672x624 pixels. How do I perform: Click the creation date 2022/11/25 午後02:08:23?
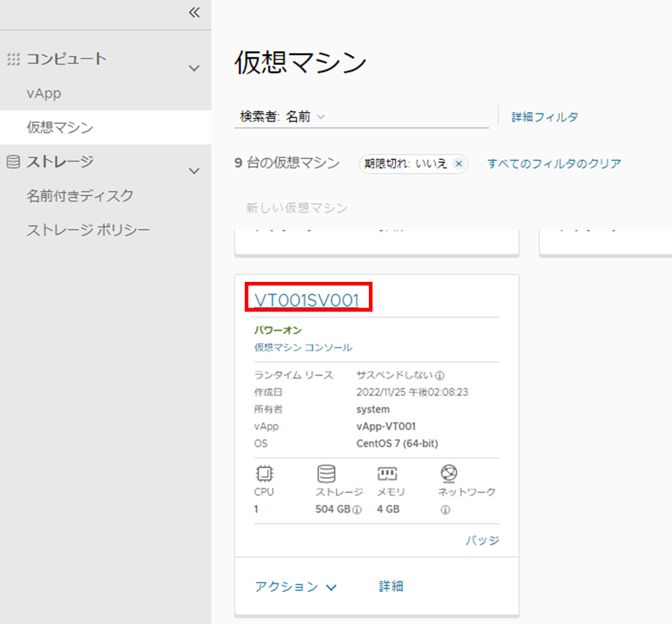[412, 392]
